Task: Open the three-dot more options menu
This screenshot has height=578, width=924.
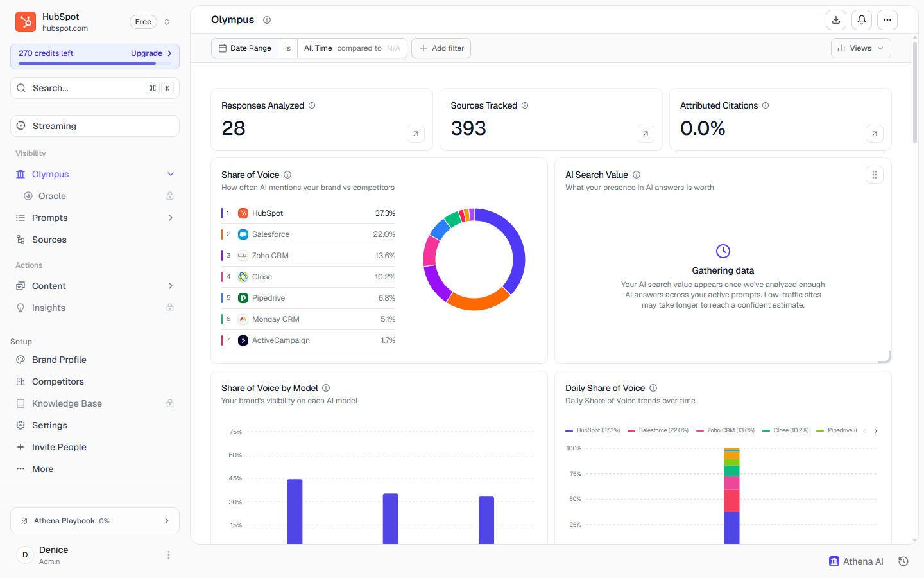Action: click(x=887, y=20)
